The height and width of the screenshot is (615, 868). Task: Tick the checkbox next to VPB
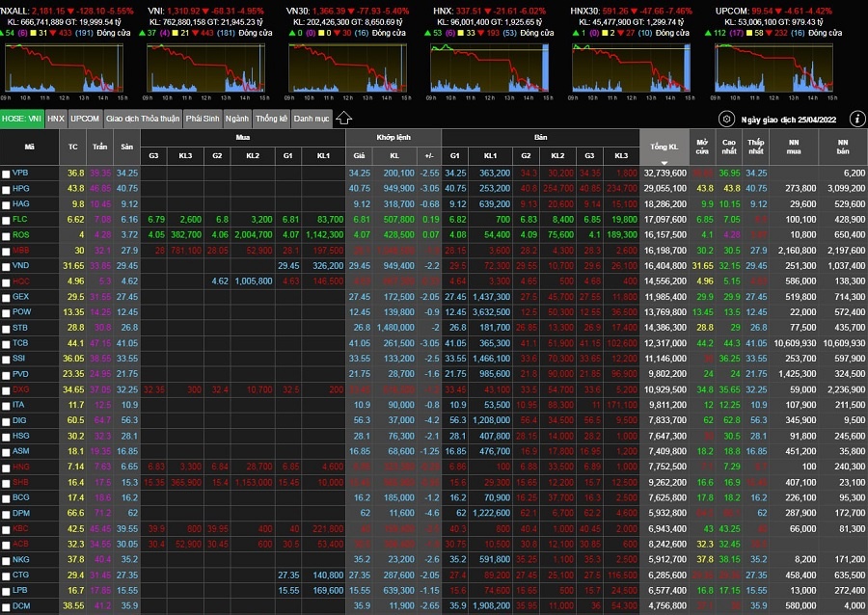(x=7, y=173)
